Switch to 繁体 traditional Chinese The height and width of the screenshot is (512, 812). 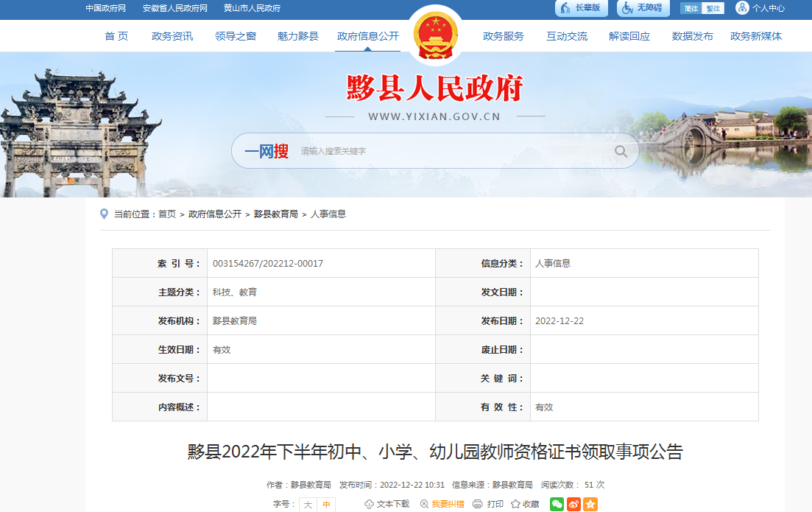(713, 9)
